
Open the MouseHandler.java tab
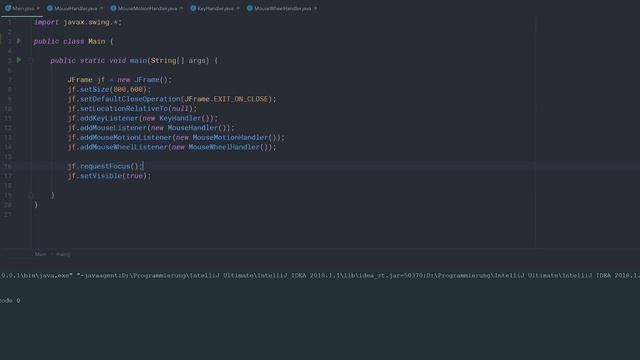tap(76, 8)
